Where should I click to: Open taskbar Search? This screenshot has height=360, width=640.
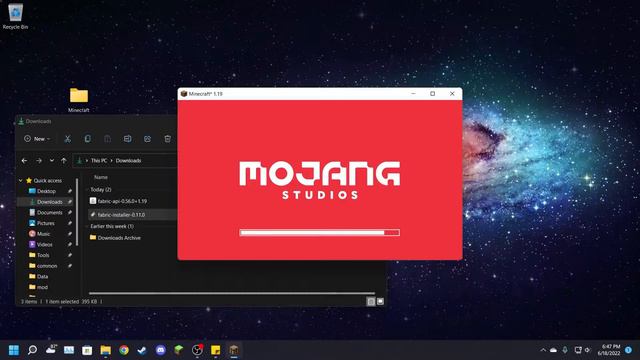pos(32,350)
